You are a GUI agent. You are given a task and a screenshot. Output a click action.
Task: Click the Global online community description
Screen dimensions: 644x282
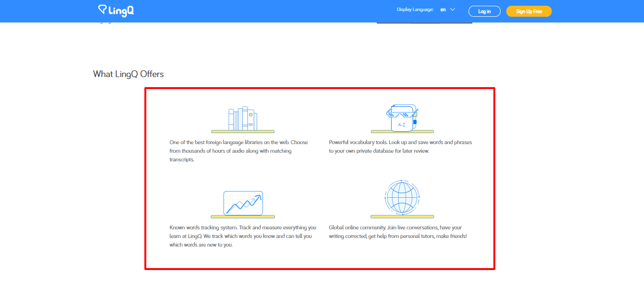point(398,232)
